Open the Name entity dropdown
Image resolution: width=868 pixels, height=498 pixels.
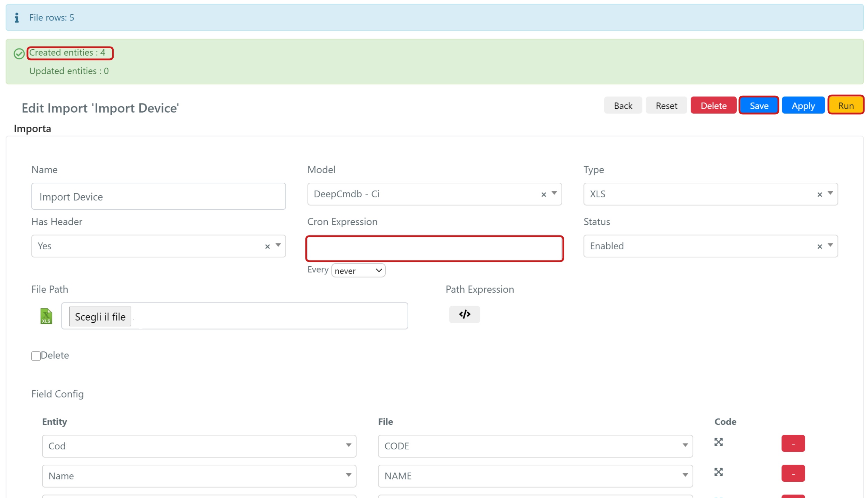pyautogui.click(x=199, y=476)
